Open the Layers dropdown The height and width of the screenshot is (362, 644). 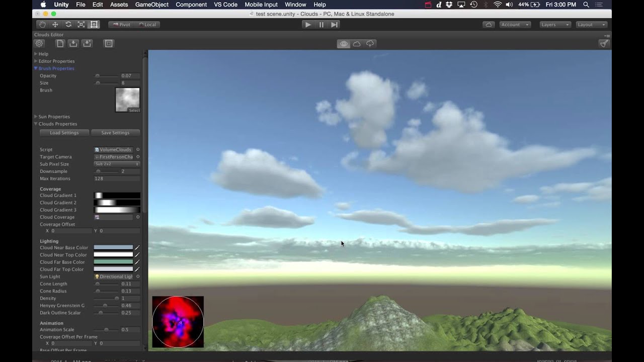[555, 25]
